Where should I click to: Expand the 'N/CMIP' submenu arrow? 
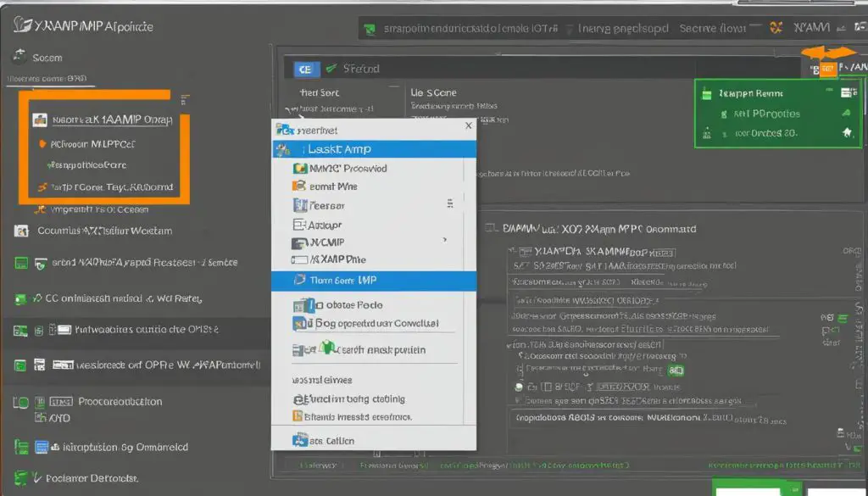pos(446,242)
